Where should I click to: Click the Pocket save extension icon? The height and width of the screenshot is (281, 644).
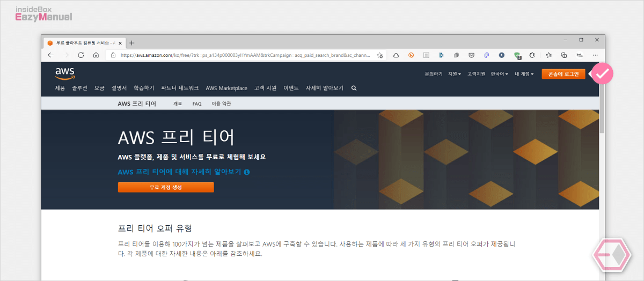pos(471,55)
